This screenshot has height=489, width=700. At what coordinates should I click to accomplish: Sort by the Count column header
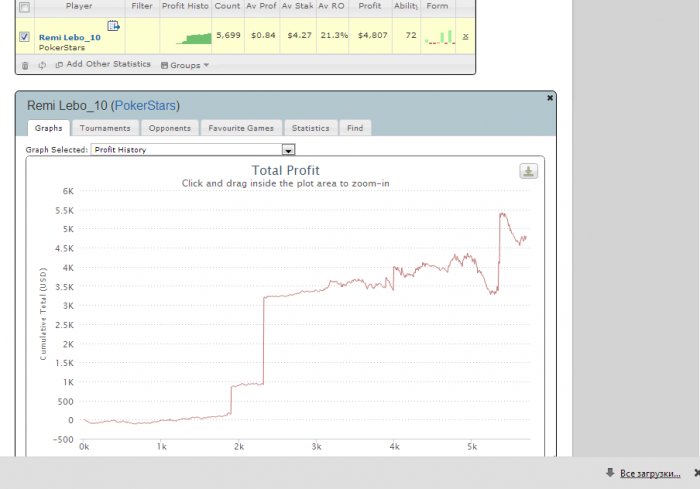pos(227,6)
